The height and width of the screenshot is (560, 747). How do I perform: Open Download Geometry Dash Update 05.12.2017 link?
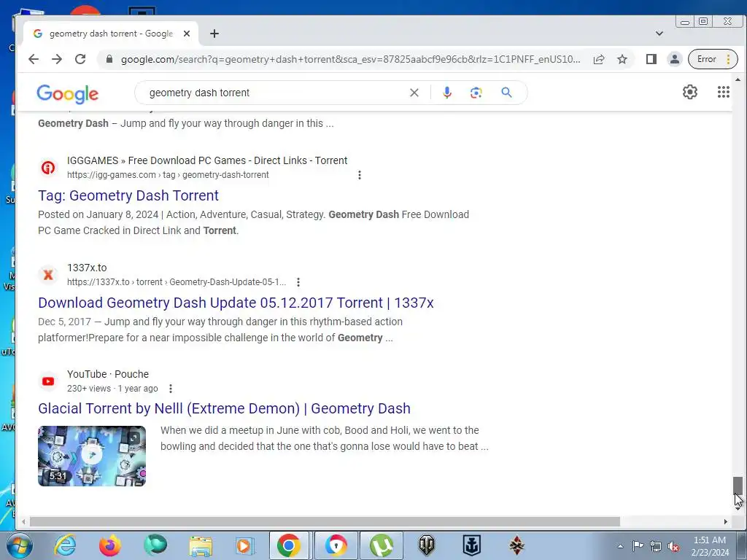tap(236, 303)
